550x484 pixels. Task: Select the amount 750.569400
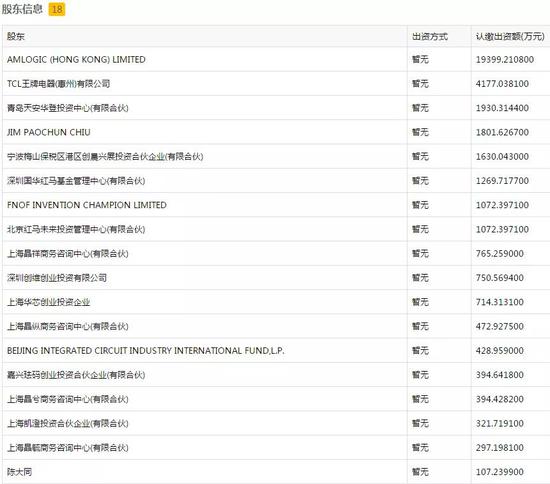499,278
